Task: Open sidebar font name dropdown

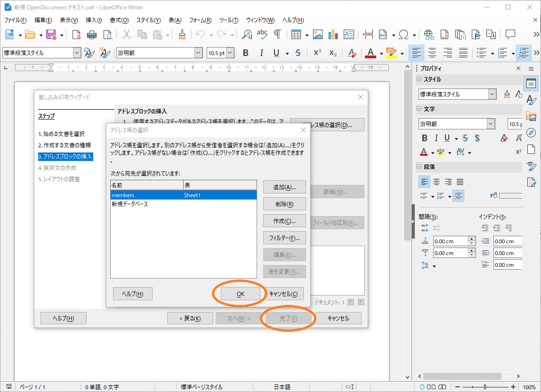Action: click(x=491, y=124)
